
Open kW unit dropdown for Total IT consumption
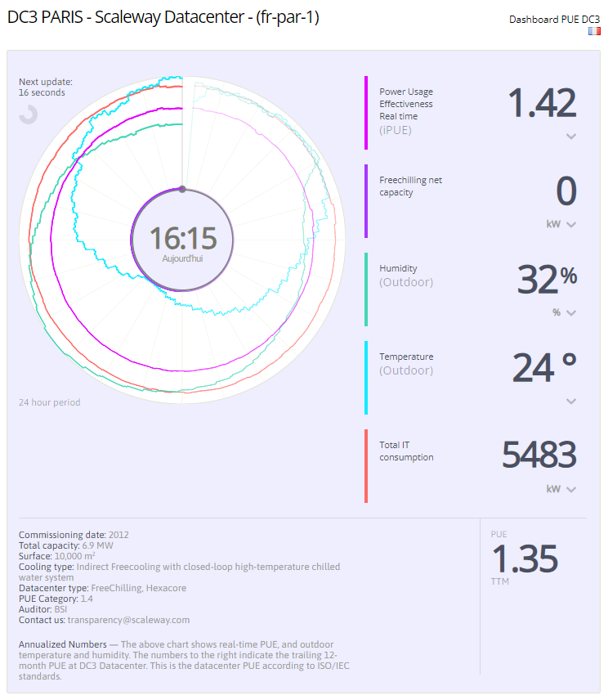(x=561, y=489)
